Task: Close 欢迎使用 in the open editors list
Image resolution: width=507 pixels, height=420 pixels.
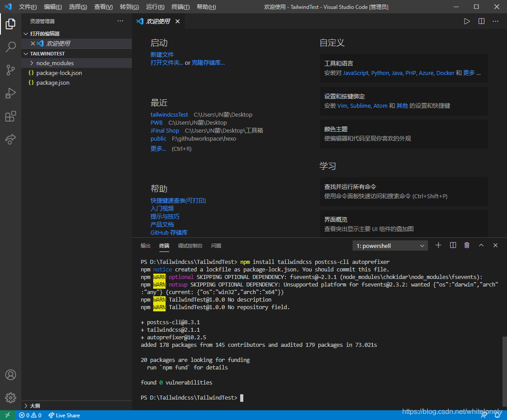Action: point(33,43)
